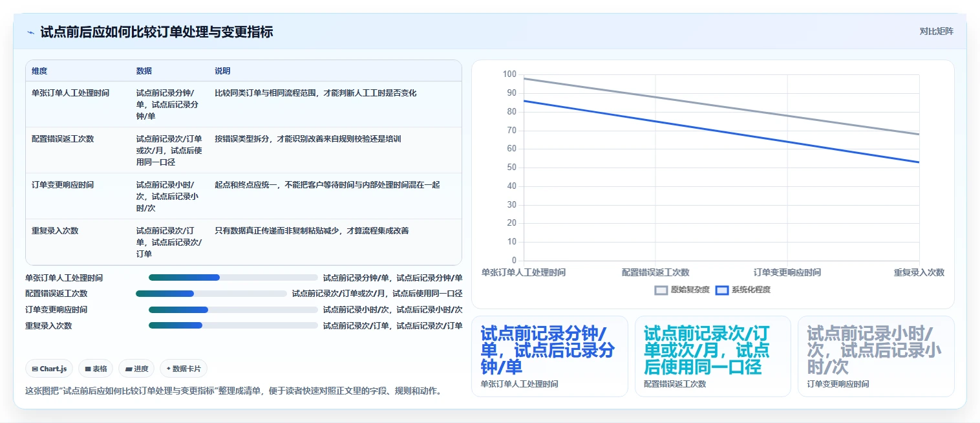Screen dimensions: 980x423
Task: Click the 重复录入次数 progress bar
Action: click(233, 325)
